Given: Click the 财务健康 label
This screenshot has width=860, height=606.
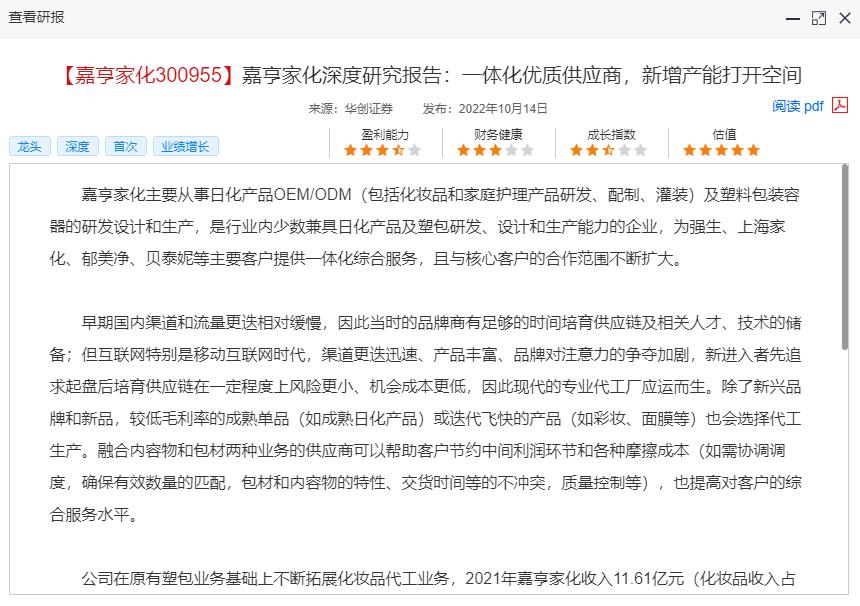Looking at the screenshot, I should pos(498,134).
